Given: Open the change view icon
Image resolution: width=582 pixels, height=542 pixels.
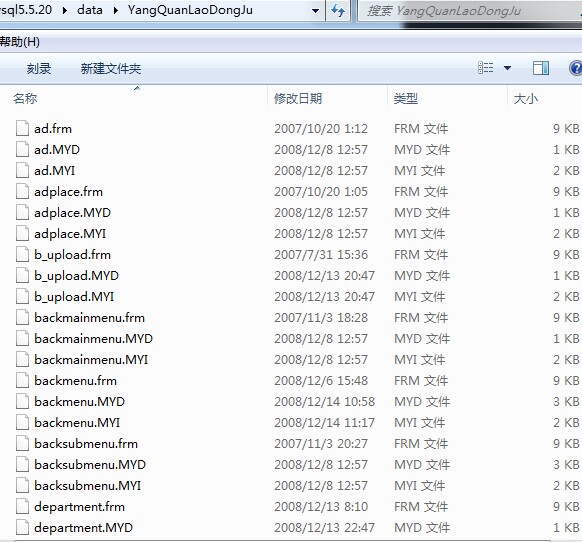Looking at the screenshot, I should (485, 68).
